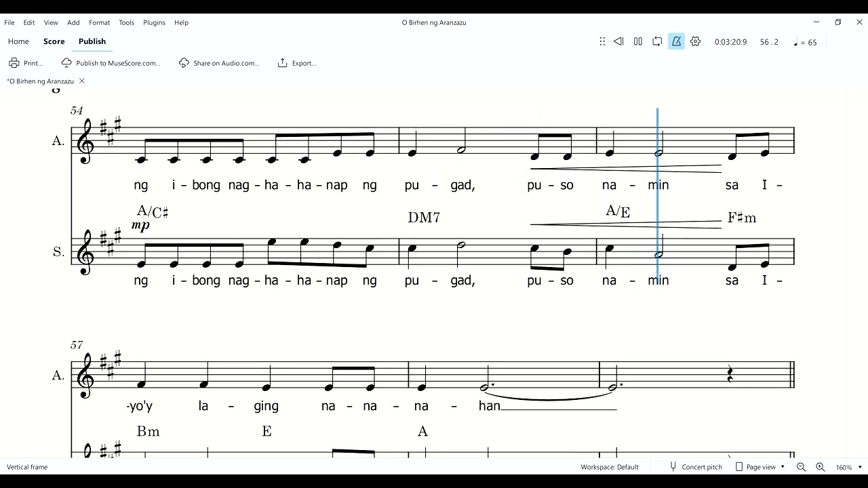Viewport: 868px width, 488px height.
Task: Select the treble clef on soprano staff
Action: click(x=86, y=253)
